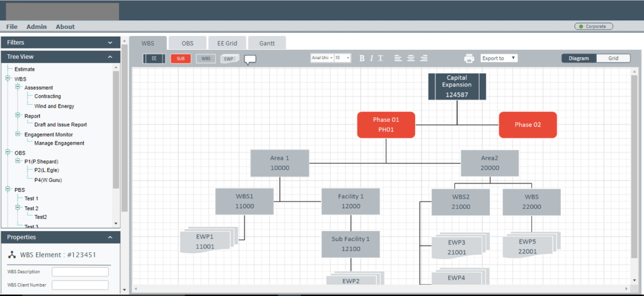
Task: Switch to Diagram view
Action: pyautogui.click(x=578, y=58)
